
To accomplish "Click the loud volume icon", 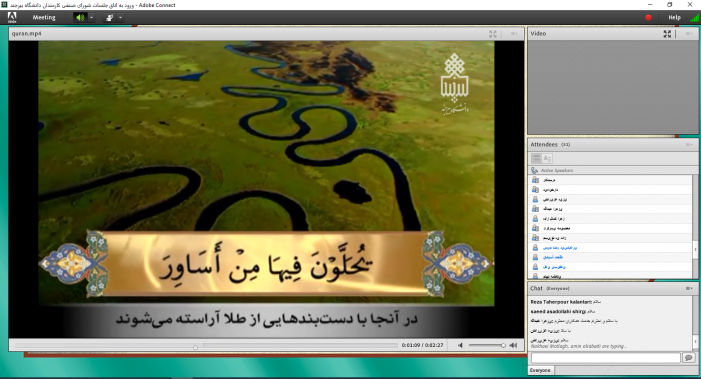I will click(x=513, y=345).
